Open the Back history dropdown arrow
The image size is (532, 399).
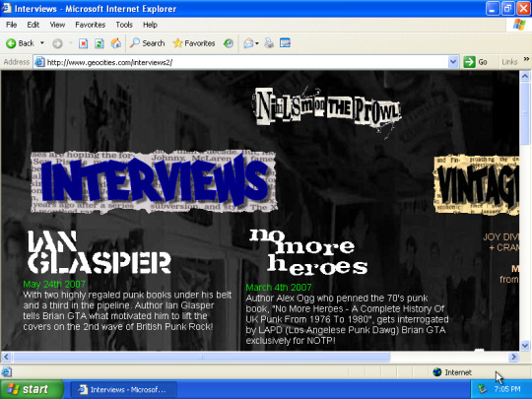42,43
